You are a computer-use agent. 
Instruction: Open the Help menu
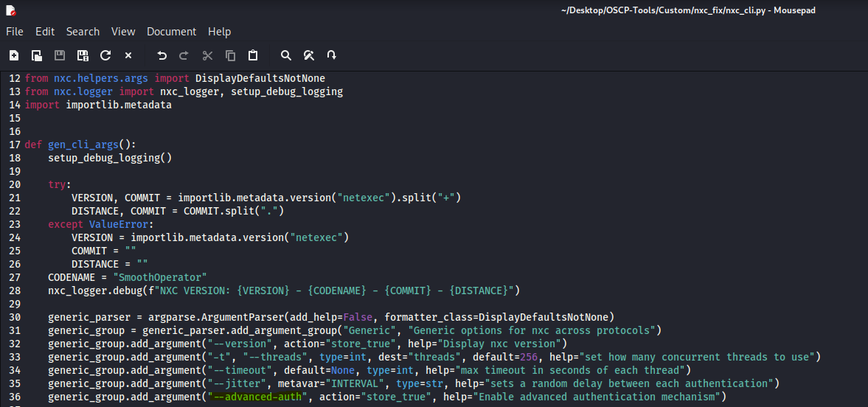[x=219, y=32]
